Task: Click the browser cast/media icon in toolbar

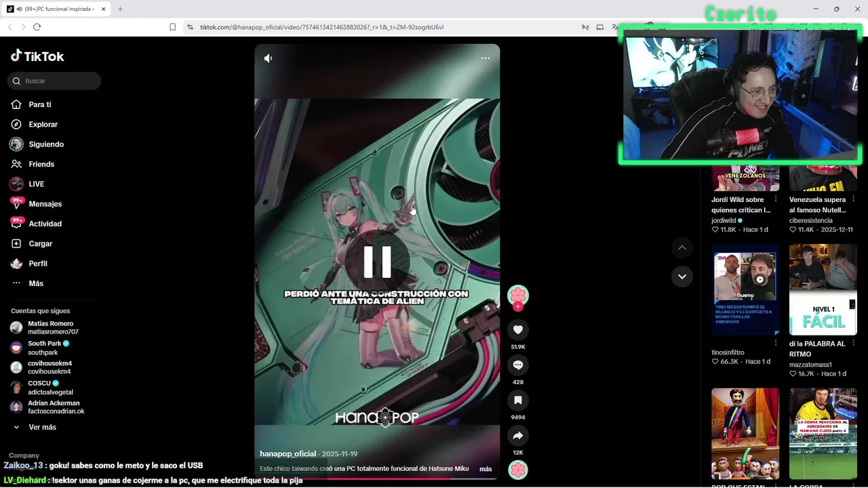Action: (600, 27)
